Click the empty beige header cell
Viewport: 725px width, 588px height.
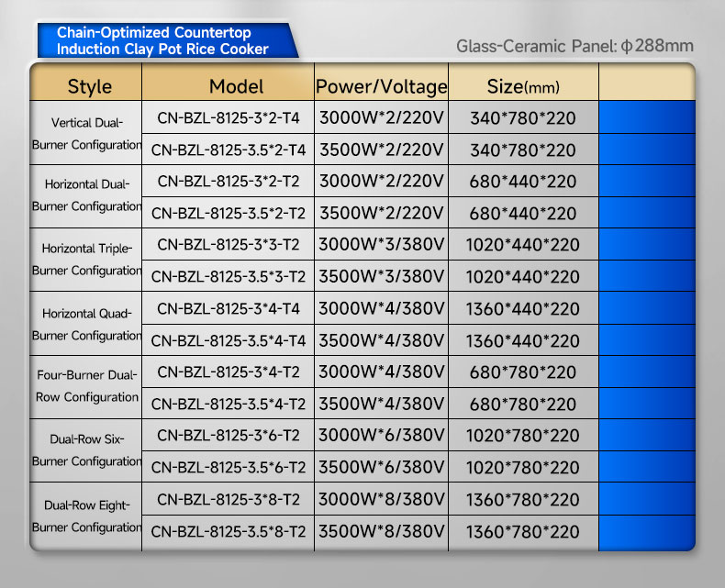coord(645,86)
